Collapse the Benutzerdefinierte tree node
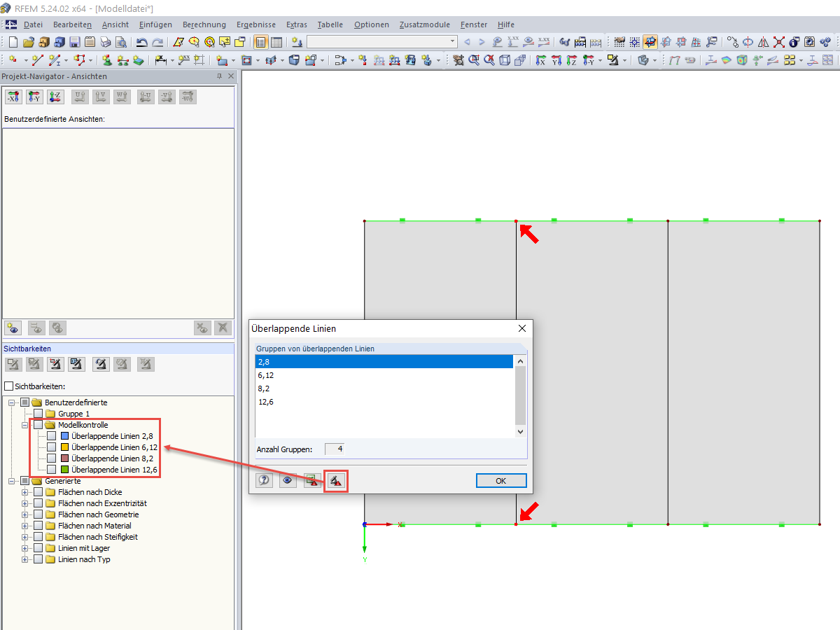Image resolution: width=840 pixels, height=630 pixels. [x=12, y=402]
